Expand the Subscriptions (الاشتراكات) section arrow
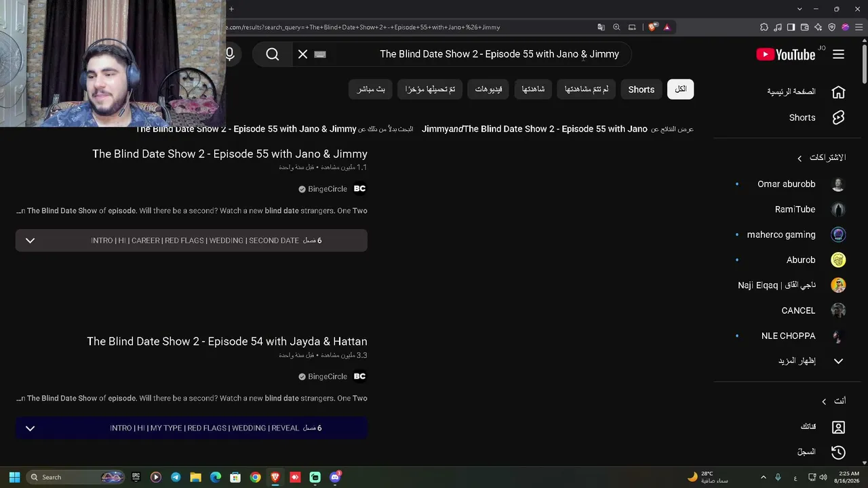Viewport: 868px width, 488px height. (x=800, y=158)
